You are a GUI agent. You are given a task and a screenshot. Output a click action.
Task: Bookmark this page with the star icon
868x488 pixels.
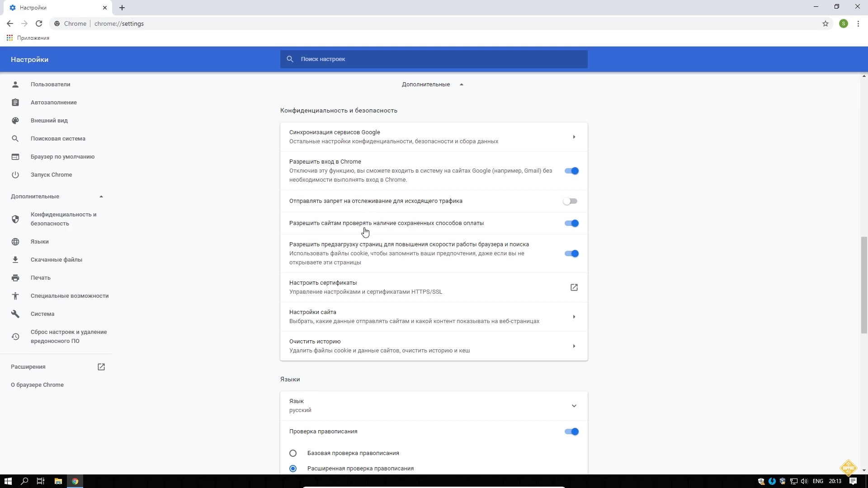(x=826, y=23)
